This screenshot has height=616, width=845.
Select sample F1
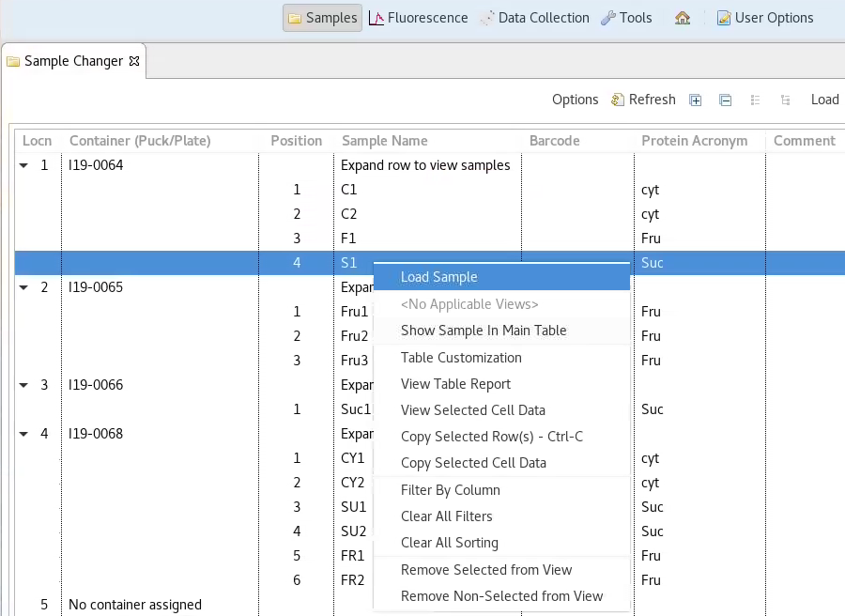[348, 239]
